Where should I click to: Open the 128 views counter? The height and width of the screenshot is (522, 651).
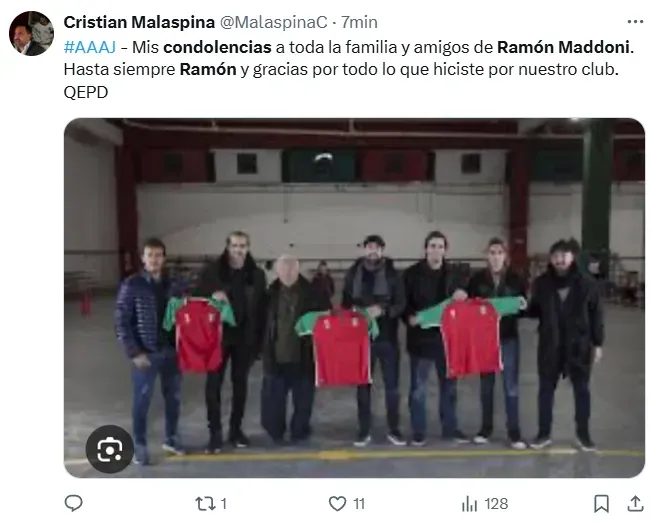[x=496, y=504]
